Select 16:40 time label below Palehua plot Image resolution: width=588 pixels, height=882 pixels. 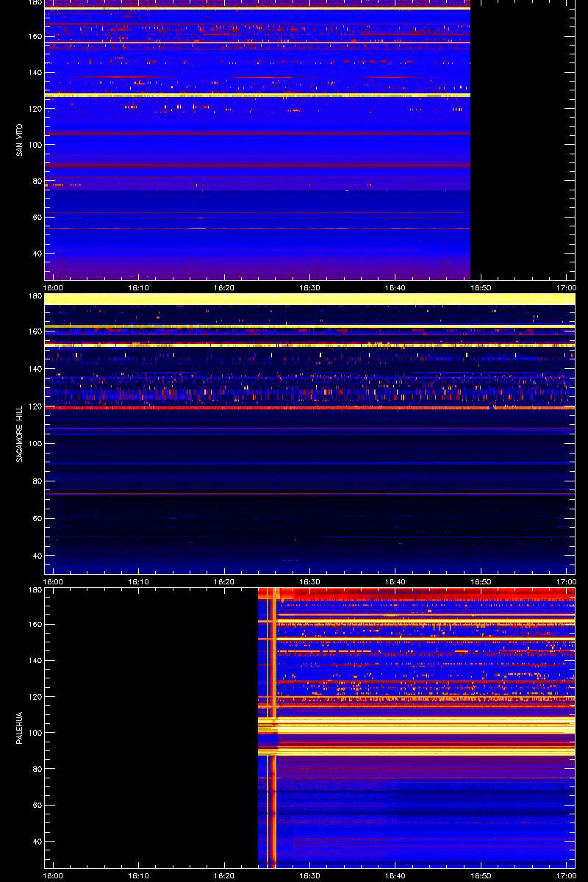tap(395, 876)
